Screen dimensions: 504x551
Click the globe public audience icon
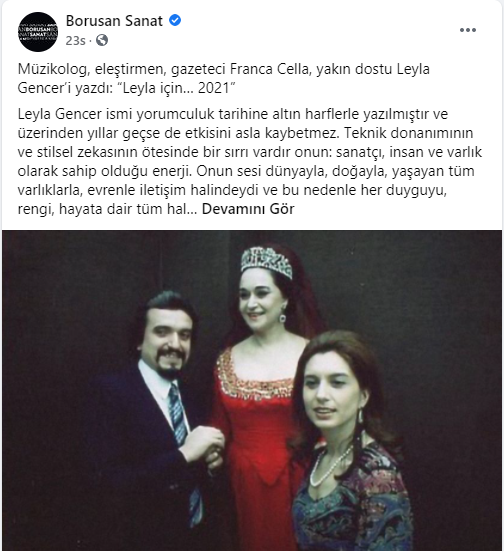pos(102,40)
